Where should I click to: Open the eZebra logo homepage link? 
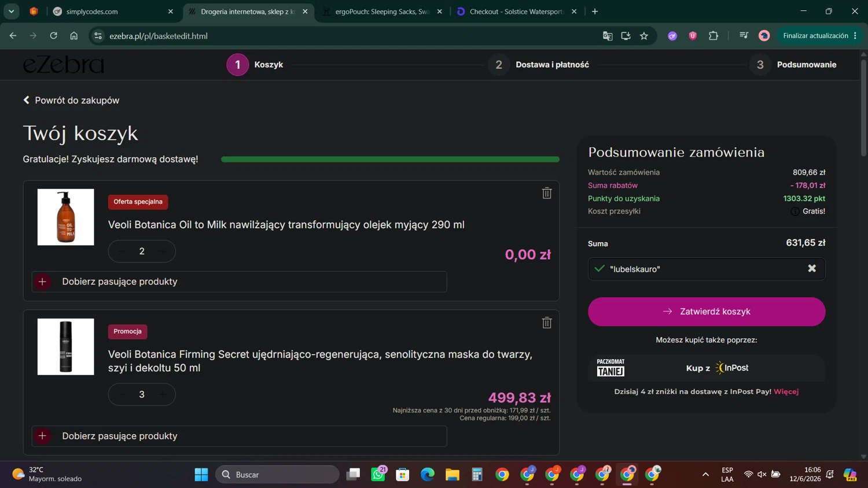click(x=64, y=64)
